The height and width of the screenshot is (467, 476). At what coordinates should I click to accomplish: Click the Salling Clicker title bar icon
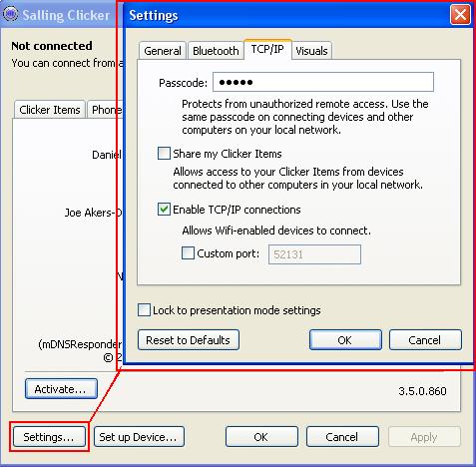(x=11, y=14)
